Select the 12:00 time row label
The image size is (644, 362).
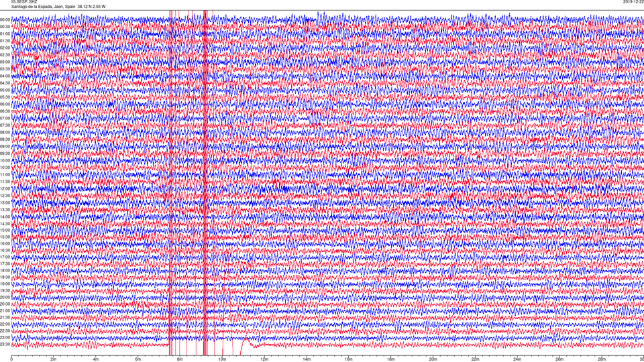pyautogui.click(x=5, y=189)
